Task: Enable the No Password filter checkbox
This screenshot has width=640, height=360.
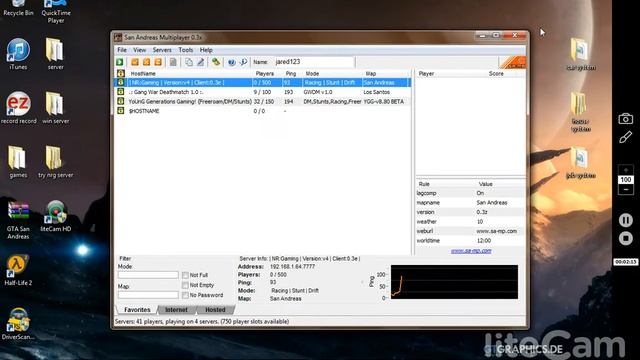Action: [x=185, y=295]
